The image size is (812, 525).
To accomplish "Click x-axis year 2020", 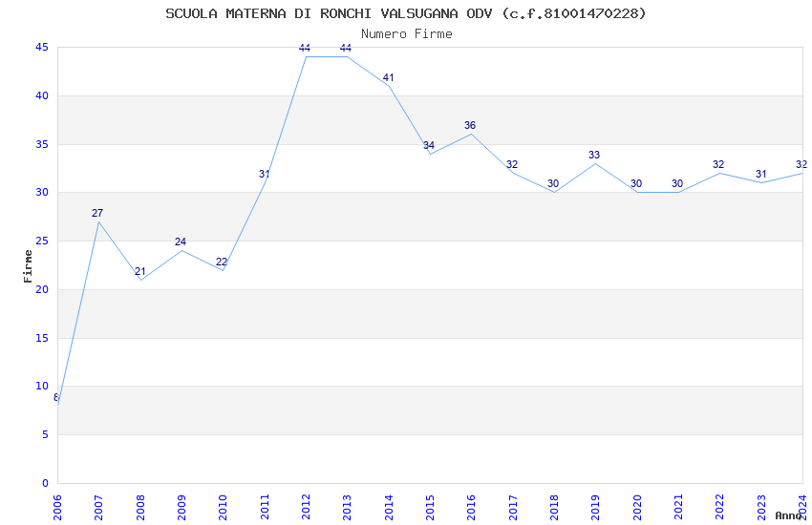I will [x=637, y=508].
